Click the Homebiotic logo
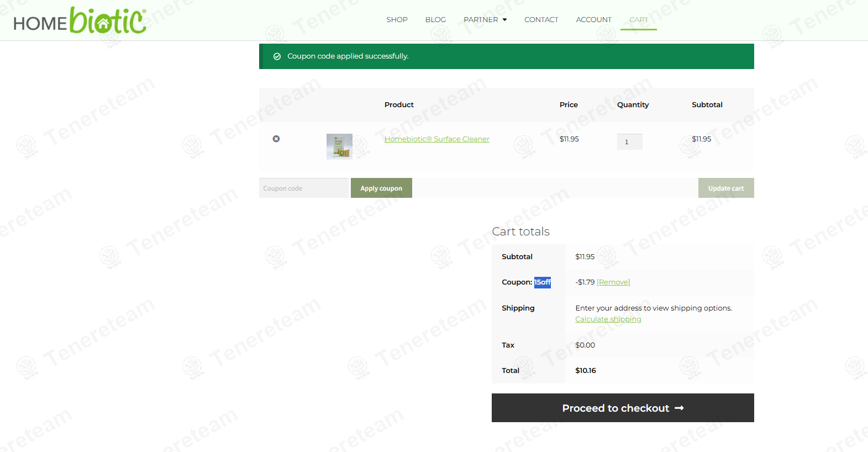 tap(80, 20)
